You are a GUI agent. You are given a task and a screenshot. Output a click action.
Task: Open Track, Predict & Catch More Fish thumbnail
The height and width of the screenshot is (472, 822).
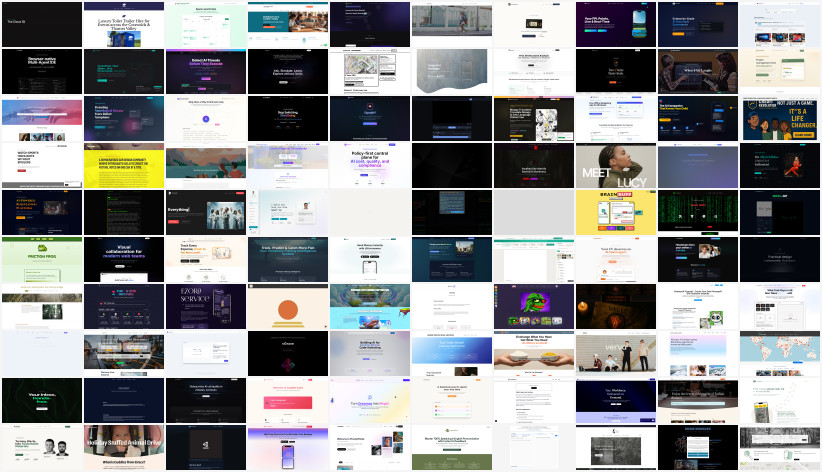pos(288,260)
